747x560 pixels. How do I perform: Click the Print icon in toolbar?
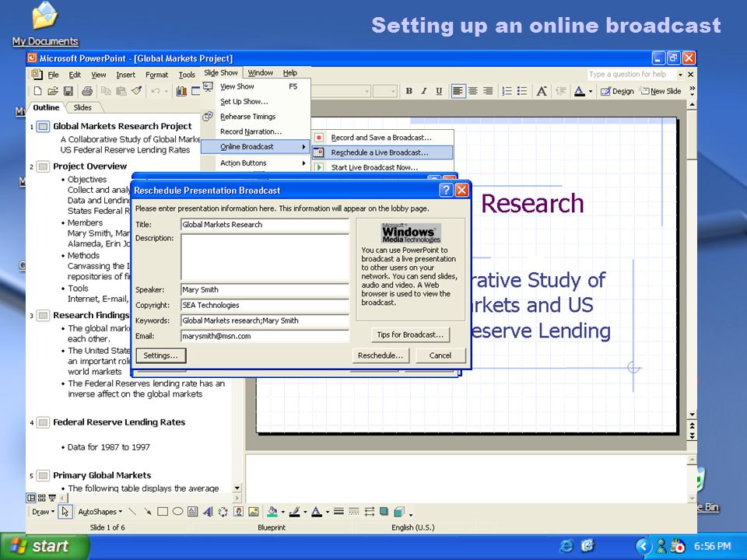[x=86, y=91]
